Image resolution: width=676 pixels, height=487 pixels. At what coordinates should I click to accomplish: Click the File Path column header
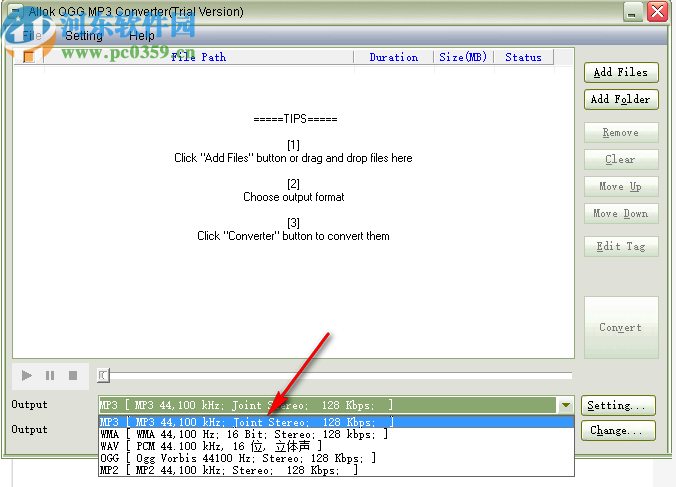pos(198,57)
